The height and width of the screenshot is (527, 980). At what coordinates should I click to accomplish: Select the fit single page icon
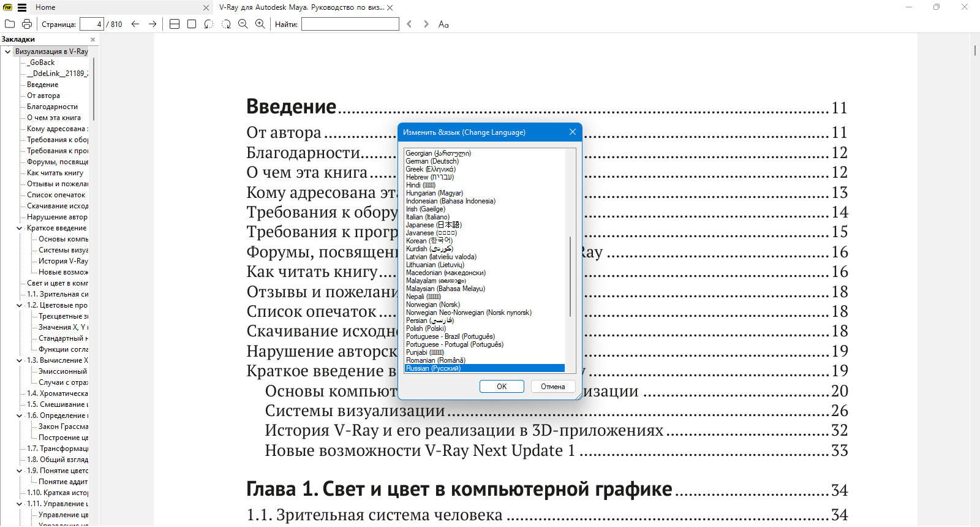point(192,24)
